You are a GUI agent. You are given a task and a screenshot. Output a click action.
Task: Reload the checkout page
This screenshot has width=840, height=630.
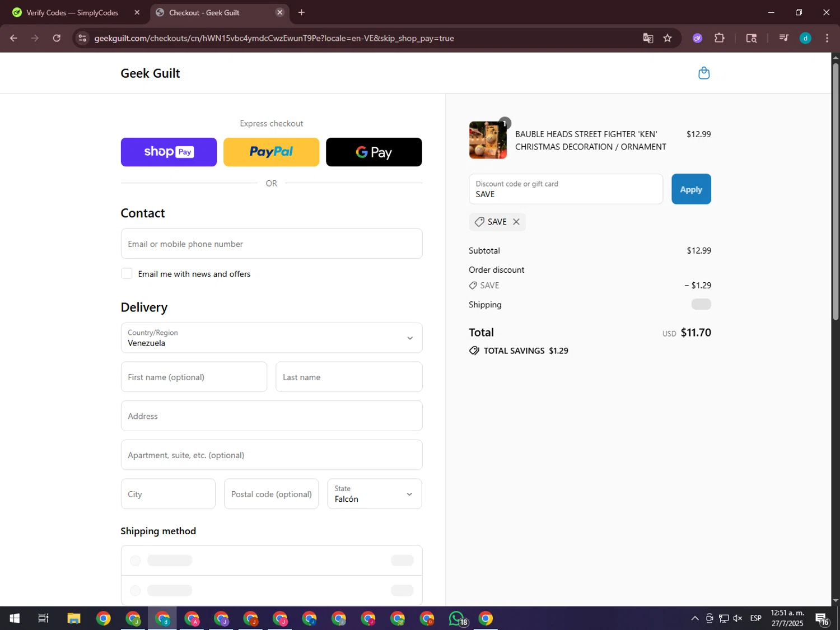click(x=57, y=38)
